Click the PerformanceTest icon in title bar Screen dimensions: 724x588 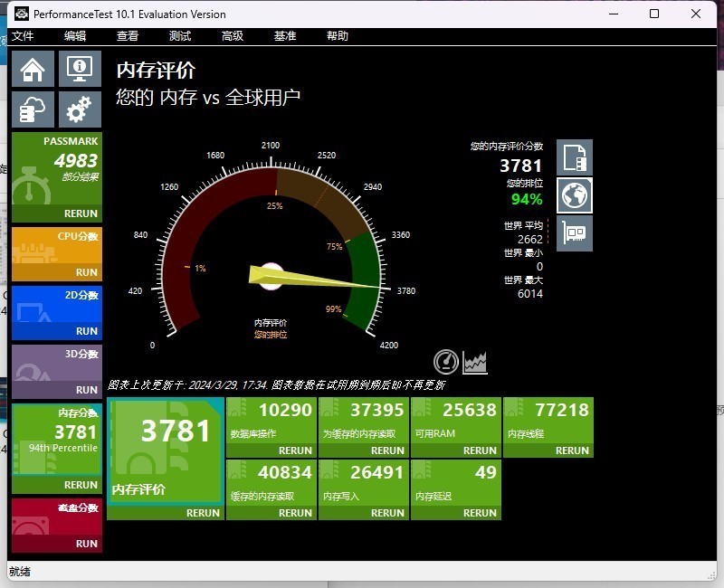point(20,14)
